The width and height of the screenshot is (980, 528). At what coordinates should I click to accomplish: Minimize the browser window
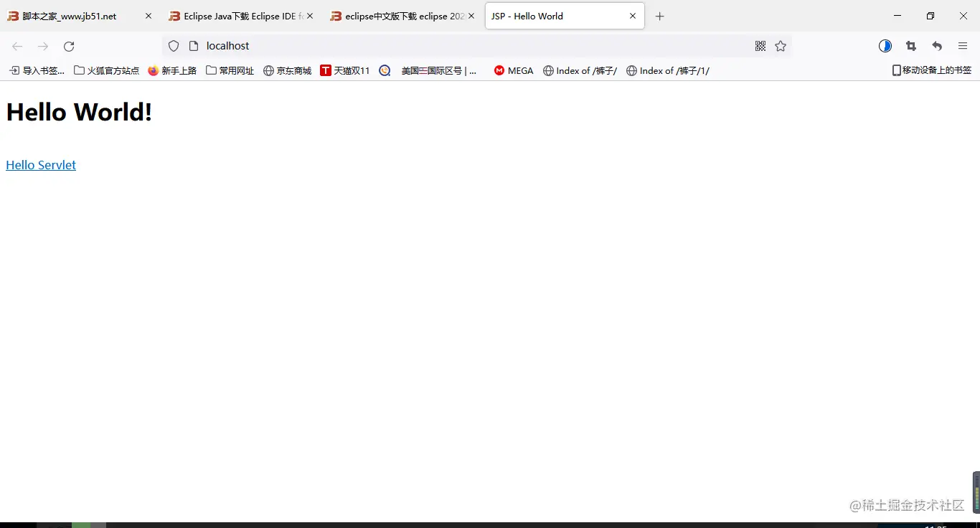[897, 16]
